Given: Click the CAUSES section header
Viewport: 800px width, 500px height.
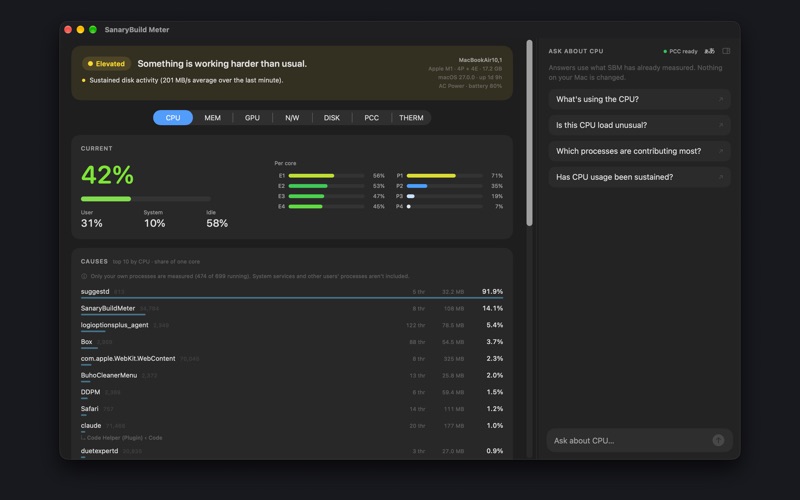Looking at the screenshot, I should click(94, 261).
